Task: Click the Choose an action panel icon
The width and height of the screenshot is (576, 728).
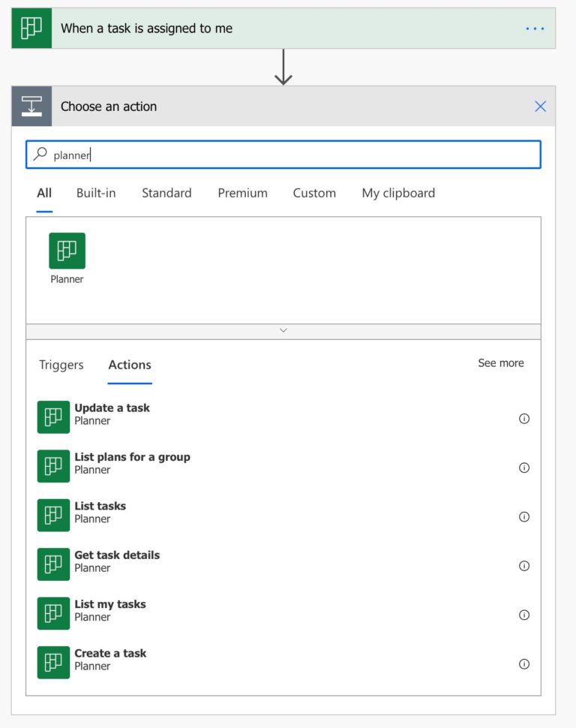Action: 32,106
